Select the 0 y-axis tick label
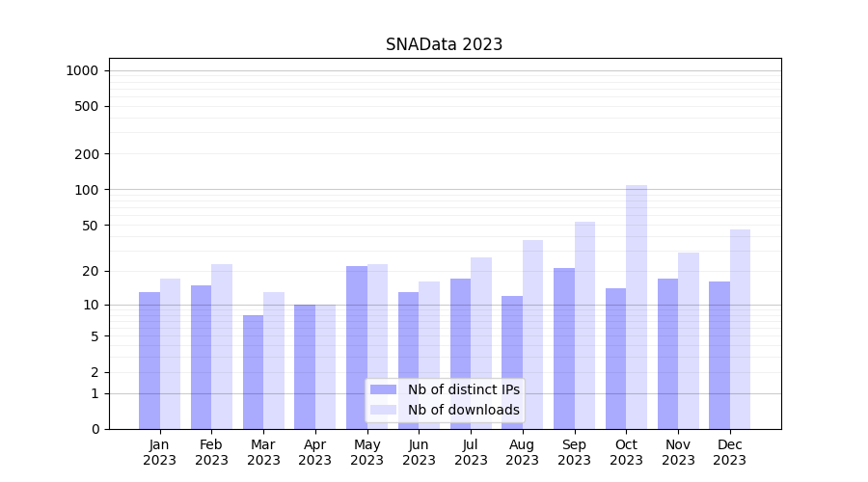The image size is (868, 482). click(95, 429)
